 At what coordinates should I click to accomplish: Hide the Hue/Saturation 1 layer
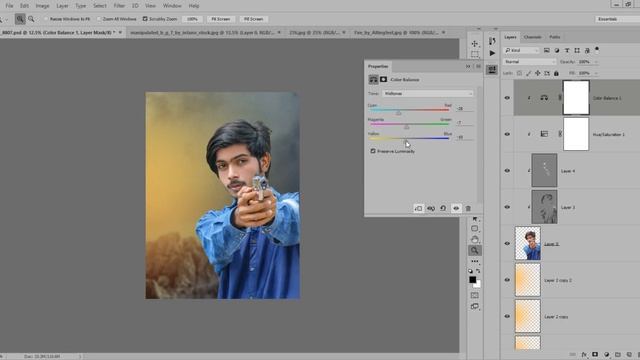tap(507, 134)
